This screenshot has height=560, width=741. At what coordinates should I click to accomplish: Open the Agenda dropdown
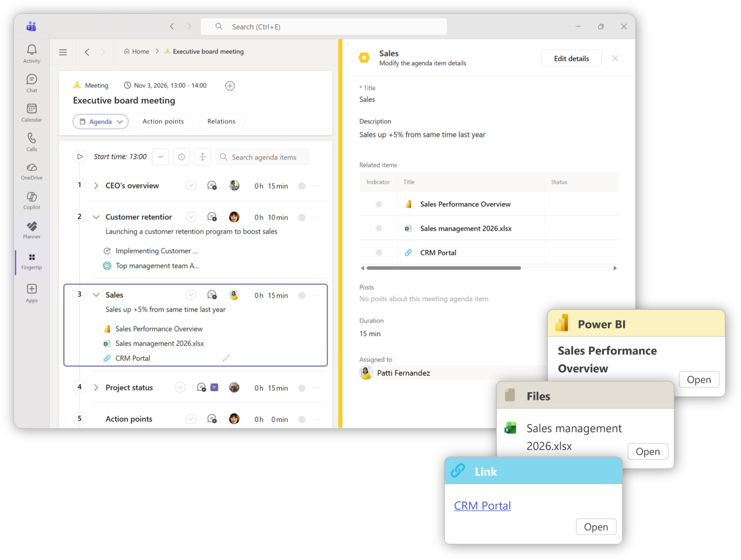[x=101, y=122]
